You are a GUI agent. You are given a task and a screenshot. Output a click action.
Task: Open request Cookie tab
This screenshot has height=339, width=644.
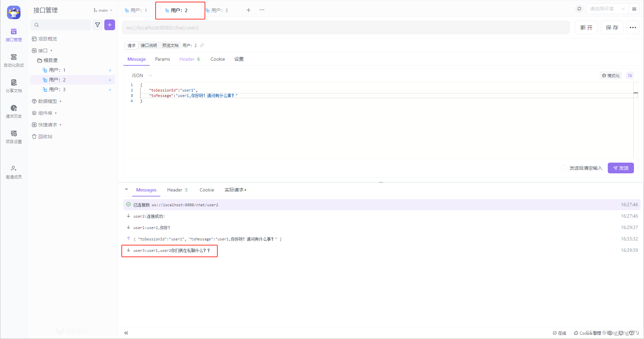click(x=218, y=59)
